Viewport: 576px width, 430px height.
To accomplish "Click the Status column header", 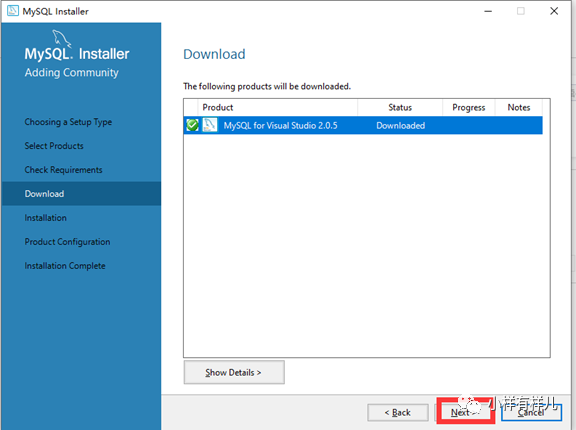I will pos(400,108).
